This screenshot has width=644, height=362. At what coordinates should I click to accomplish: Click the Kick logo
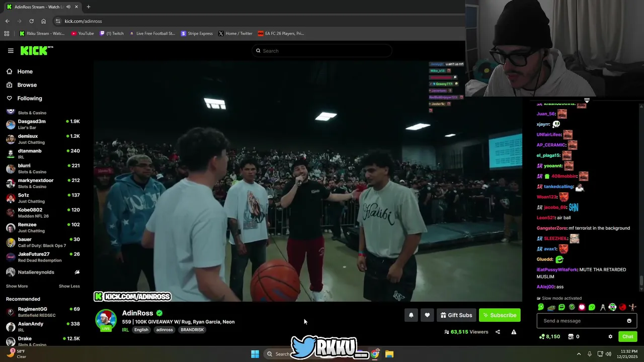[x=36, y=50]
